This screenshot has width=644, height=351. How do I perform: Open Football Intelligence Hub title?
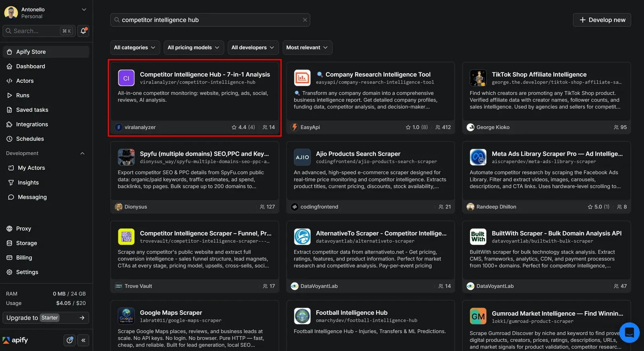[351, 312]
